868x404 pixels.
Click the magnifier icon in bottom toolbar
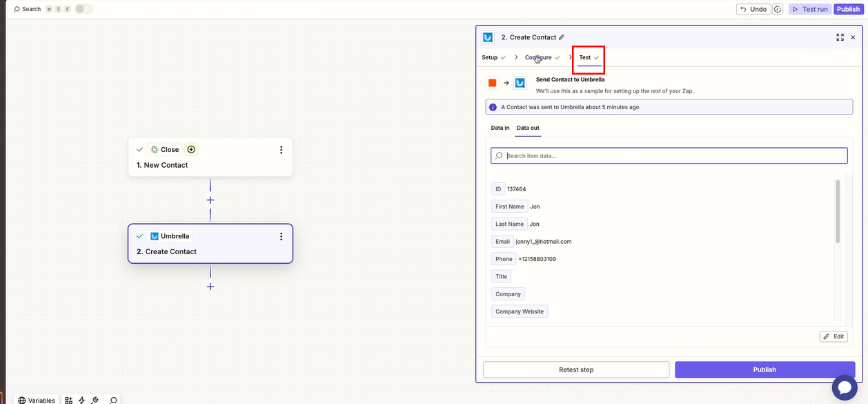(x=113, y=400)
